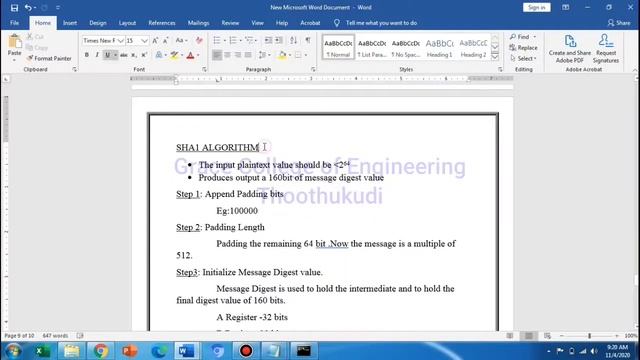Center align the text
The width and height of the screenshot is (640, 360).
click(227, 55)
